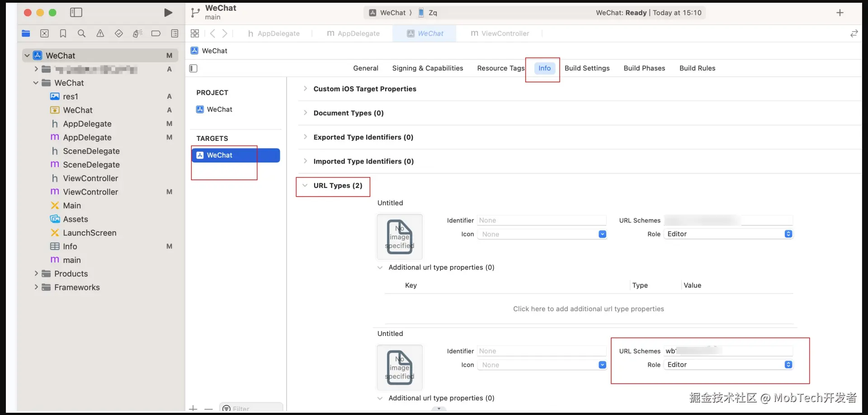Expand the blurred folder group

(36, 69)
